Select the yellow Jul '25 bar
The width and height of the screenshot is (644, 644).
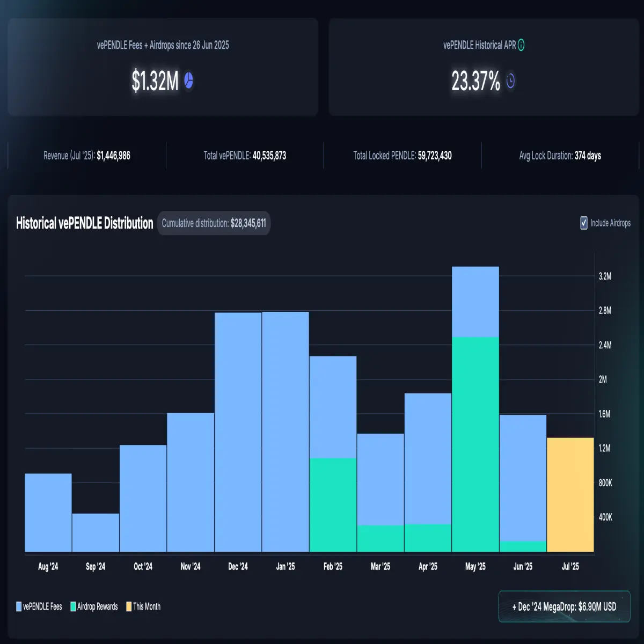(570, 495)
